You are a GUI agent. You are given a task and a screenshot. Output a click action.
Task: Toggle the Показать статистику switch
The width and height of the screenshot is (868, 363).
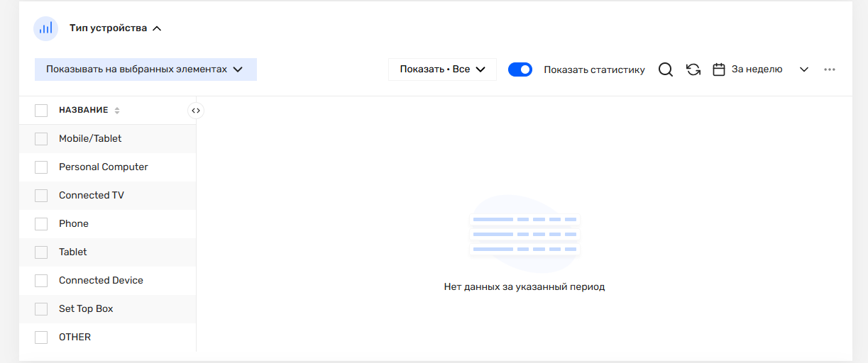coord(520,69)
